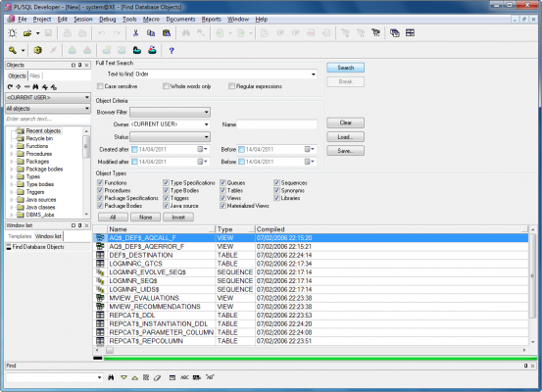
Task: Click the Paste clipboard toolbar icon
Action: pos(167,33)
